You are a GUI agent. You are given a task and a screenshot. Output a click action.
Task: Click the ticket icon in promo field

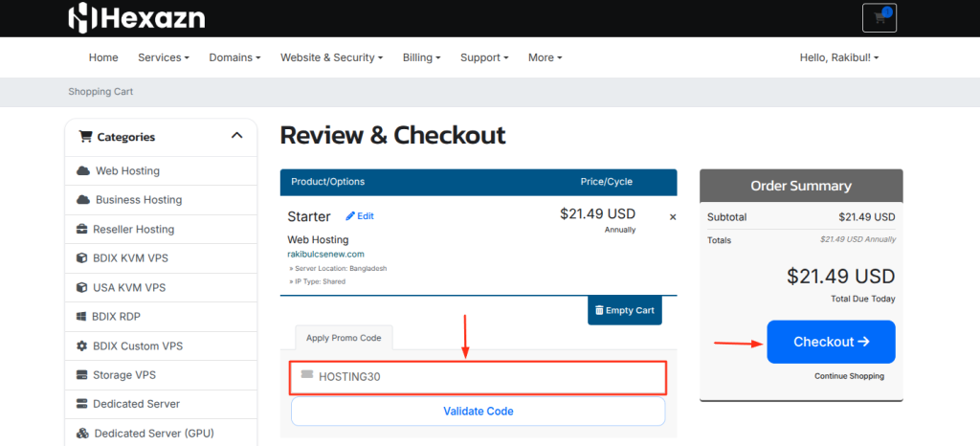307,374
